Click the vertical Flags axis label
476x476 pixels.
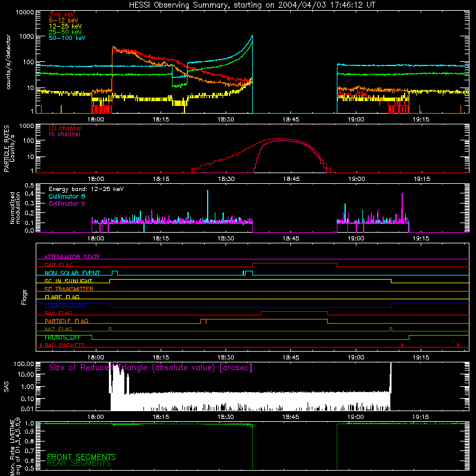[24, 297]
